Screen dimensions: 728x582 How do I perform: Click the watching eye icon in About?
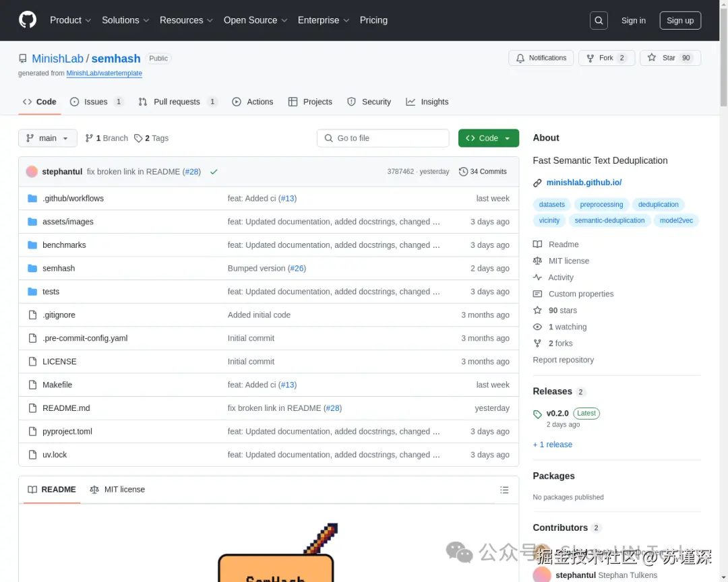pyautogui.click(x=537, y=327)
